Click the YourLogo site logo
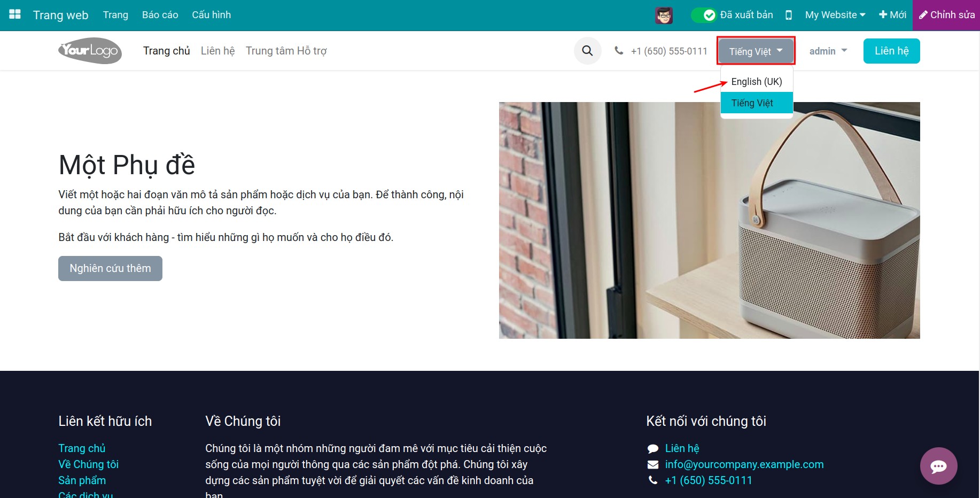Screen dimensions: 980x498 click(x=90, y=51)
